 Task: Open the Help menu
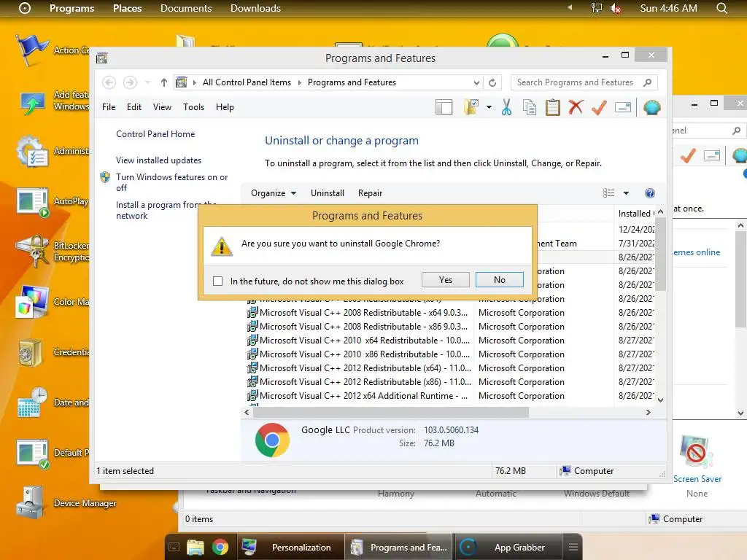pyautogui.click(x=225, y=107)
